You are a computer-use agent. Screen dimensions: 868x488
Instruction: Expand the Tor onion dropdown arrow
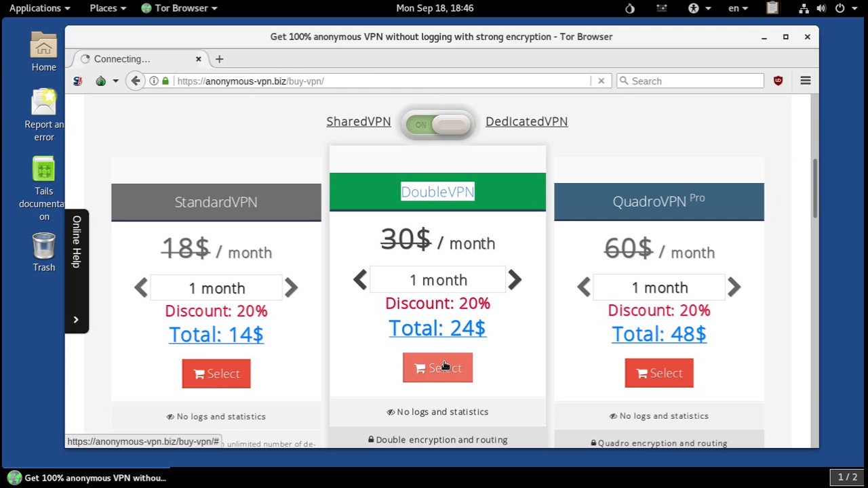point(115,81)
